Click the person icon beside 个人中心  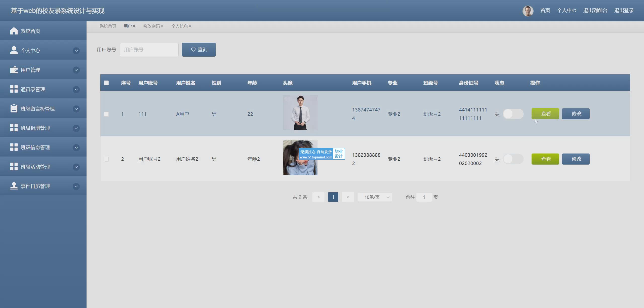pos(14,50)
